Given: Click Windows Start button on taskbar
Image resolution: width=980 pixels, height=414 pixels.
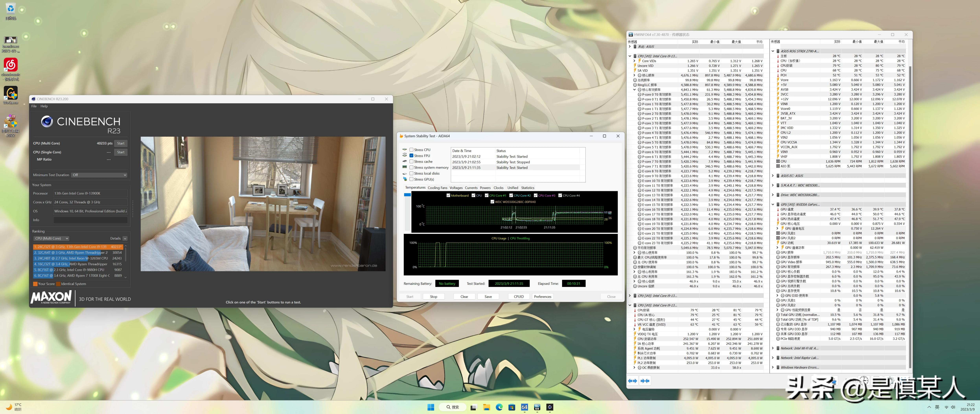Looking at the screenshot, I should coord(431,407).
